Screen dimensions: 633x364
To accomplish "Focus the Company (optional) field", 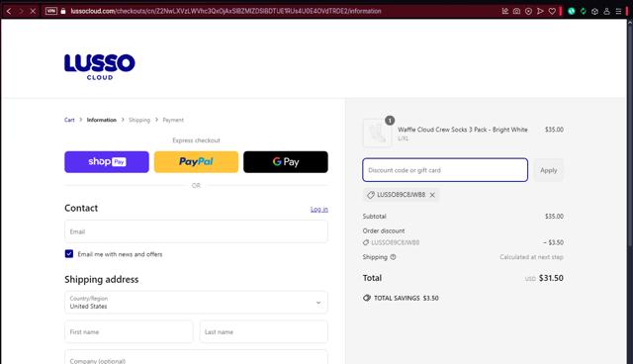I will point(196,357).
